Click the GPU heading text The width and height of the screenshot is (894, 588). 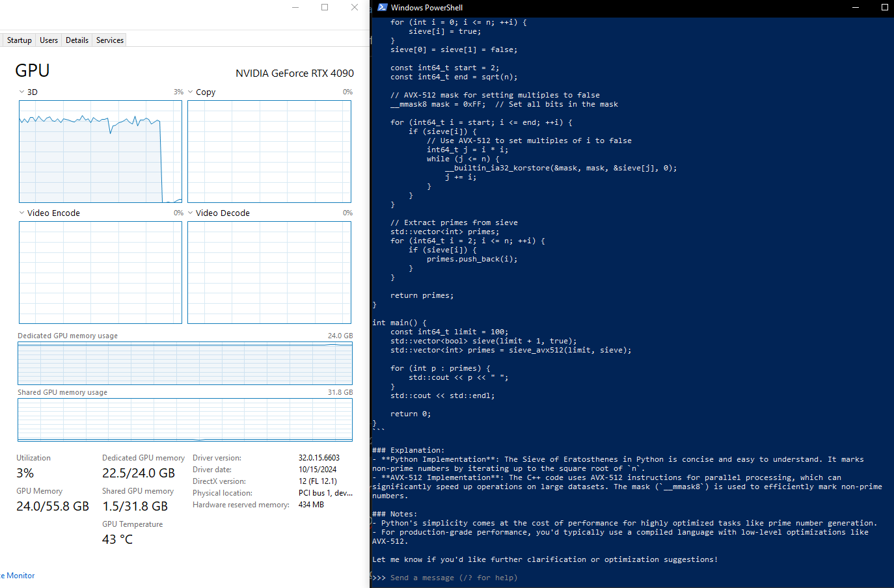(x=33, y=70)
